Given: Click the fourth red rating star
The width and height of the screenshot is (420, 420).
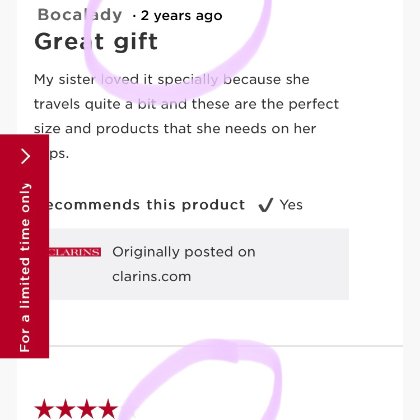Looking at the screenshot, I should (108, 409).
